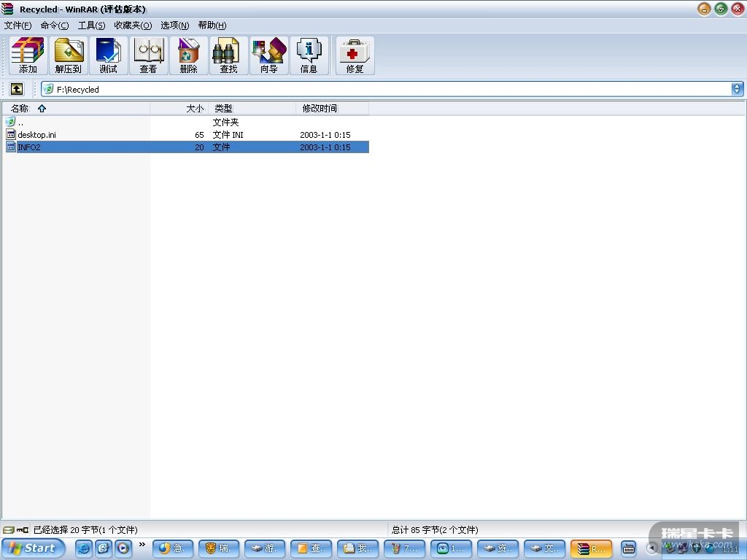This screenshot has width=747, height=560.
Task: Open the 工具(S) menu
Action: pos(91,26)
